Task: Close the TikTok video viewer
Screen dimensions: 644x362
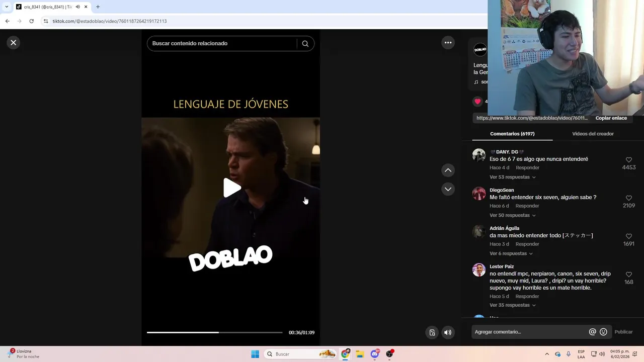Action: (x=14, y=43)
